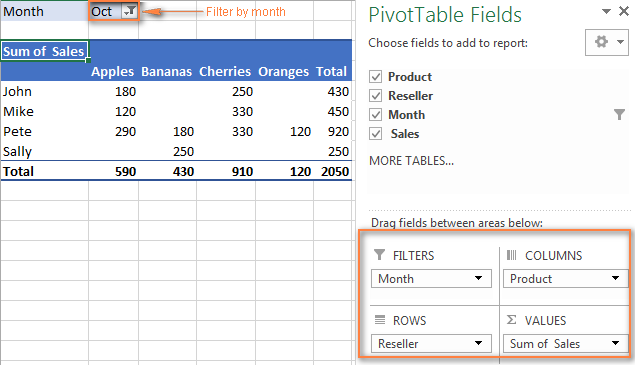Select John's total 430 cell
This screenshot has height=365, width=635.
pos(338,92)
